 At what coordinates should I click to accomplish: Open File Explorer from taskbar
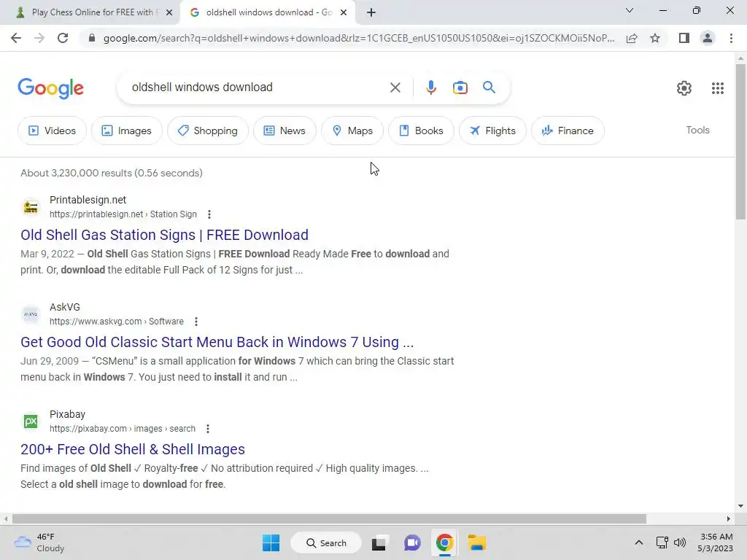click(x=476, y=542)
